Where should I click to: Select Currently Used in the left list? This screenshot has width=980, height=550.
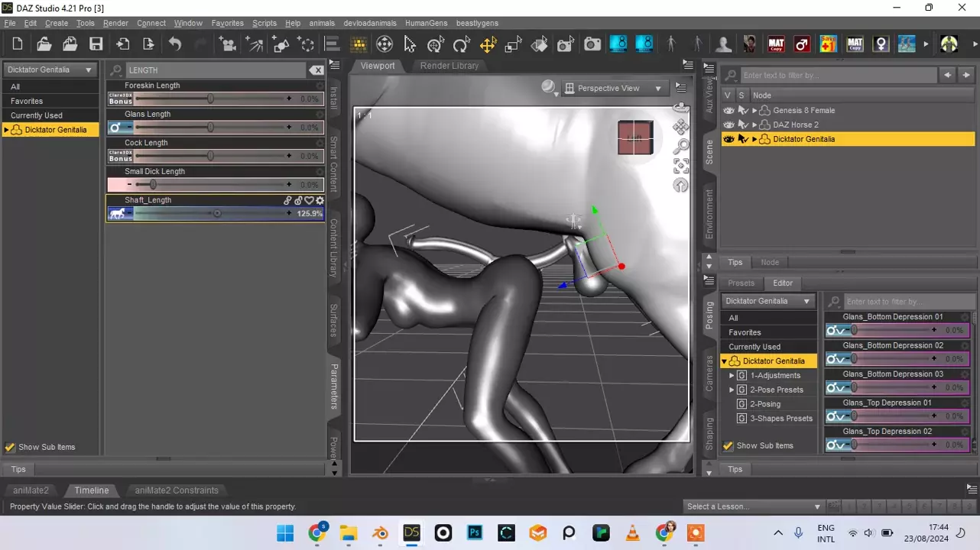[37, 115]
